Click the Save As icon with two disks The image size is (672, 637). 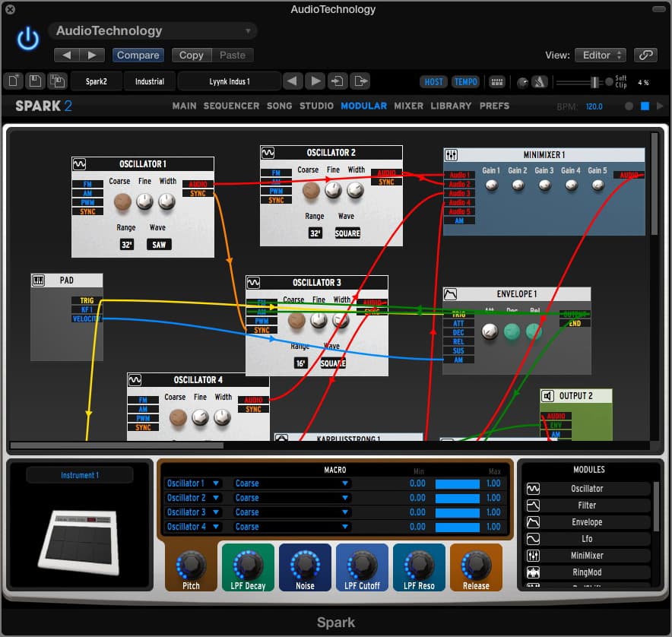pos(57,81)
